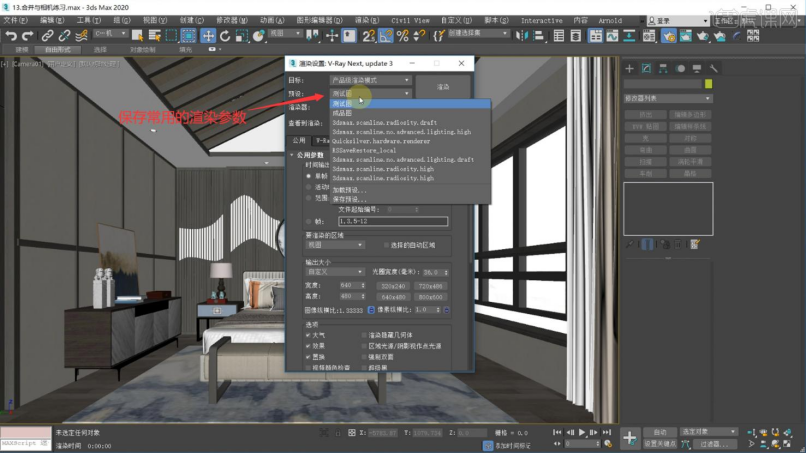
Task: Choose RSSaveRestore_local preset entry
Action: 364,151
